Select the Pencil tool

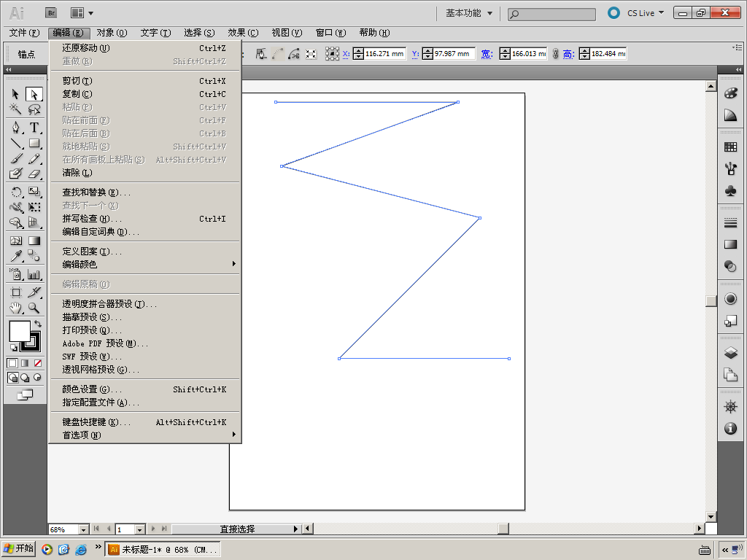click(34, 158)
